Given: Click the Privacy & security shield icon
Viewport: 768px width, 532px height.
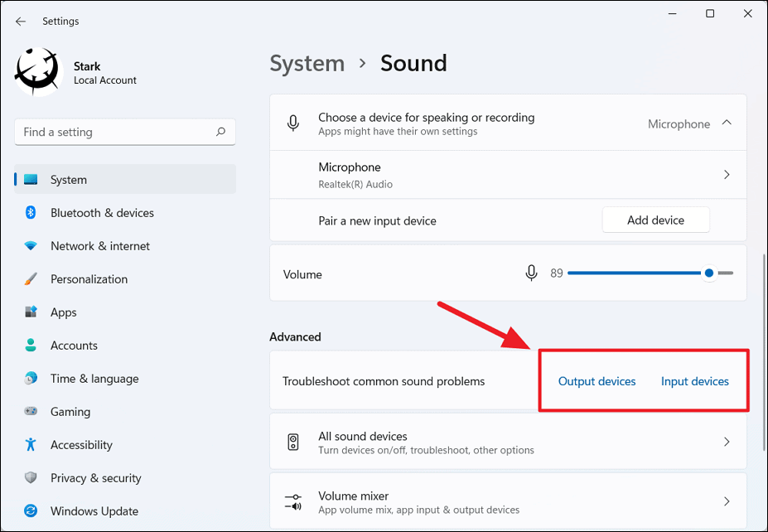Looking at the screenshot, I should click(31, 478).
